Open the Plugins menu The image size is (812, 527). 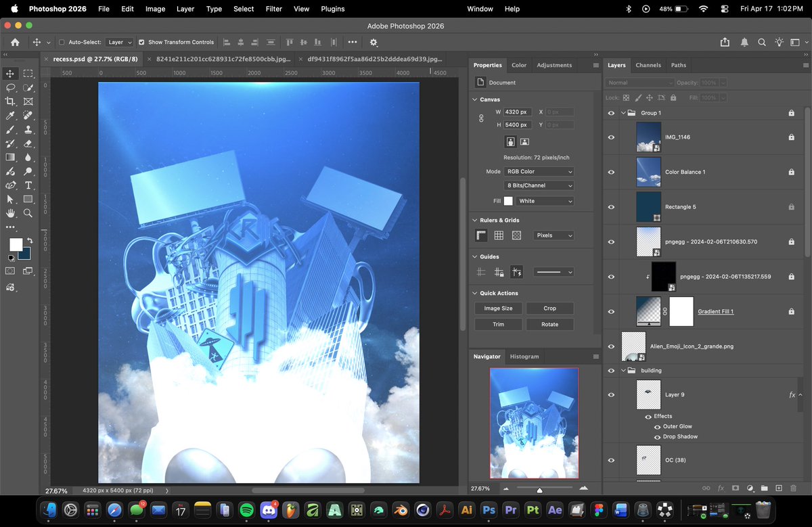(333, 9)
